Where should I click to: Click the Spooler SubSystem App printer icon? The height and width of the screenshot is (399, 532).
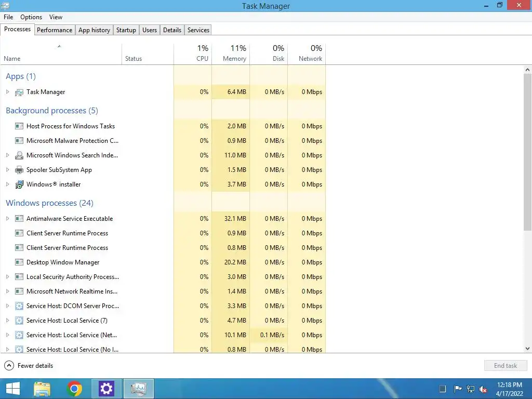19,170
